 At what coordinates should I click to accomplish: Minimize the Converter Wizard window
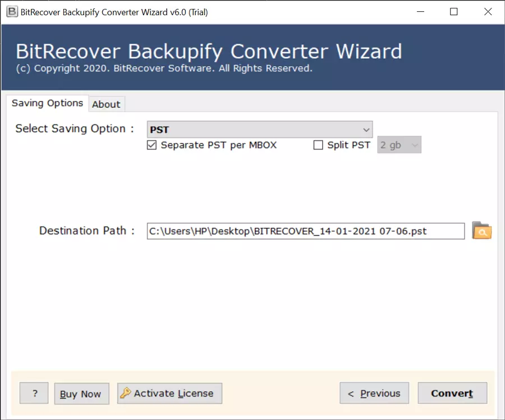pyautogui.click(x=420, y=12)
